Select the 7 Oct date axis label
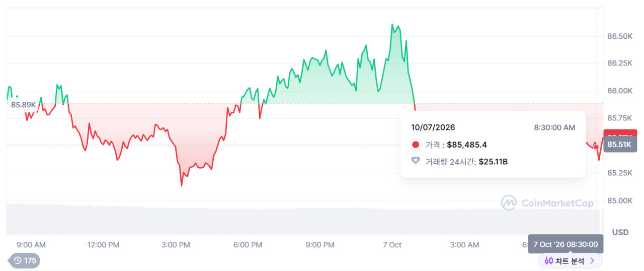The width and height of the screenshot is (644, 271). point(392,245)
